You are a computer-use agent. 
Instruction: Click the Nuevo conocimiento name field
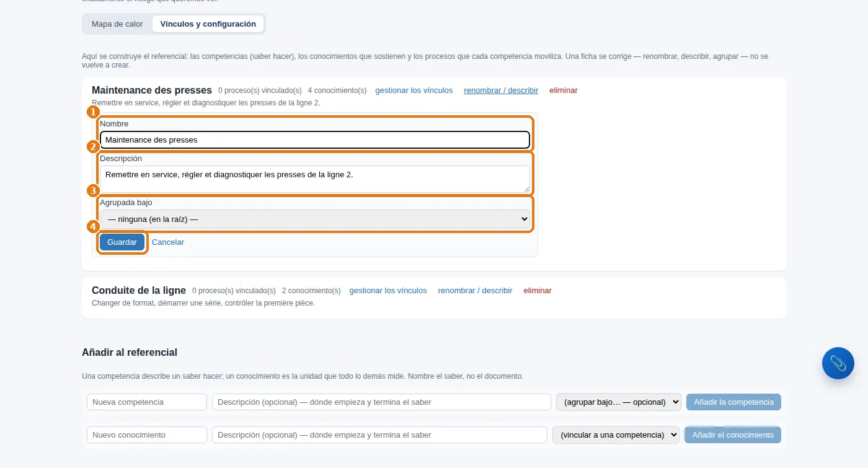point(147,435)
